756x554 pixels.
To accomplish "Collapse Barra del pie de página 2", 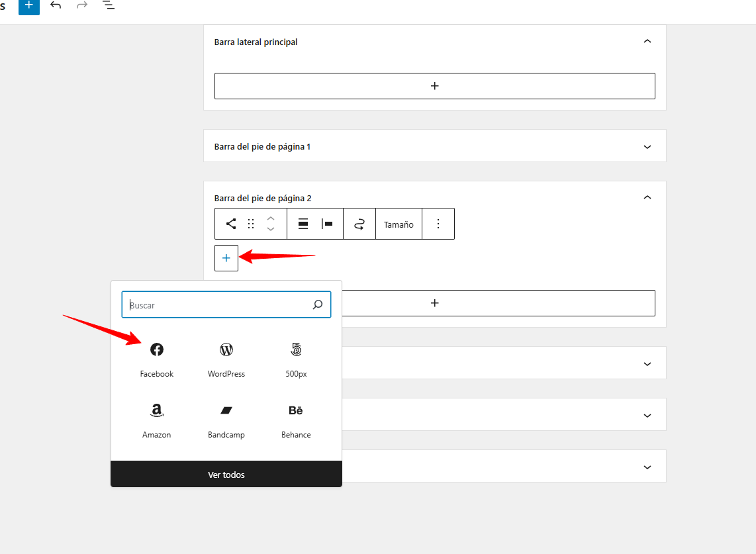I will pyautogui.click(x=647, y=198).
